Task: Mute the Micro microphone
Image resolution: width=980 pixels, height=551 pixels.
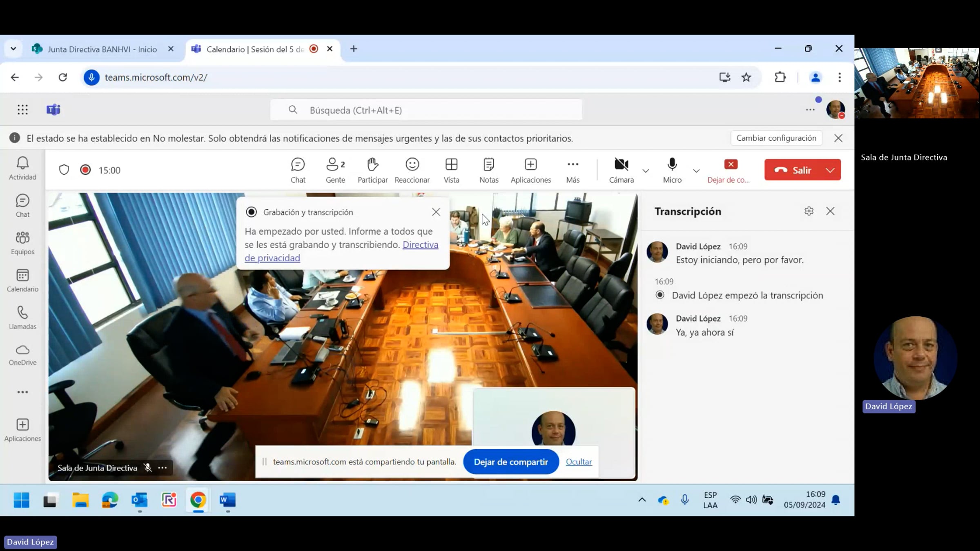Action: [x=672, y=171]
